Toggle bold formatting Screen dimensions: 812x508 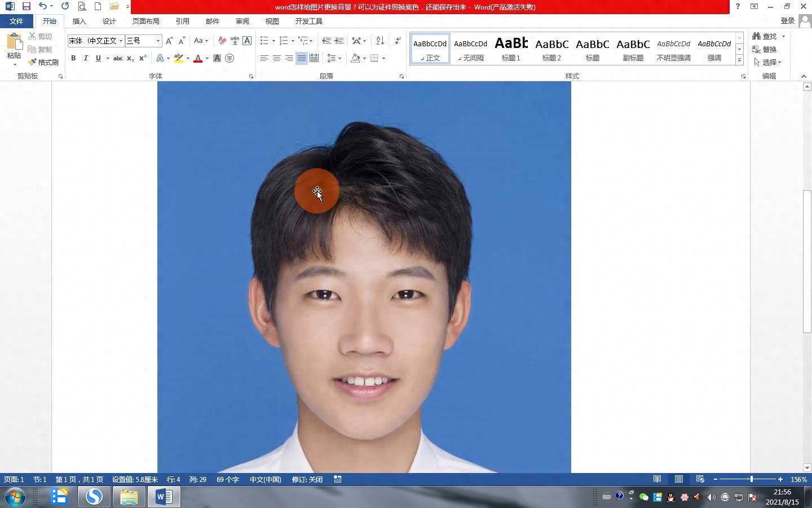click(x=73, y=58)
